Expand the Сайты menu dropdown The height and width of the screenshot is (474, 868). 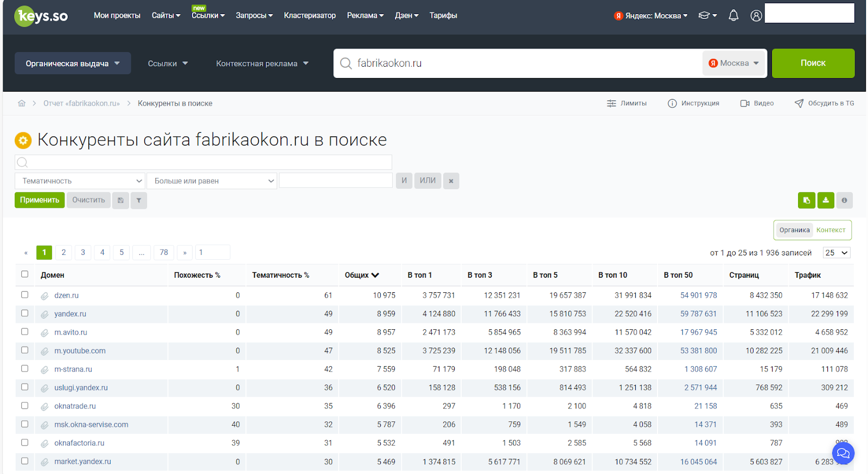166,15
